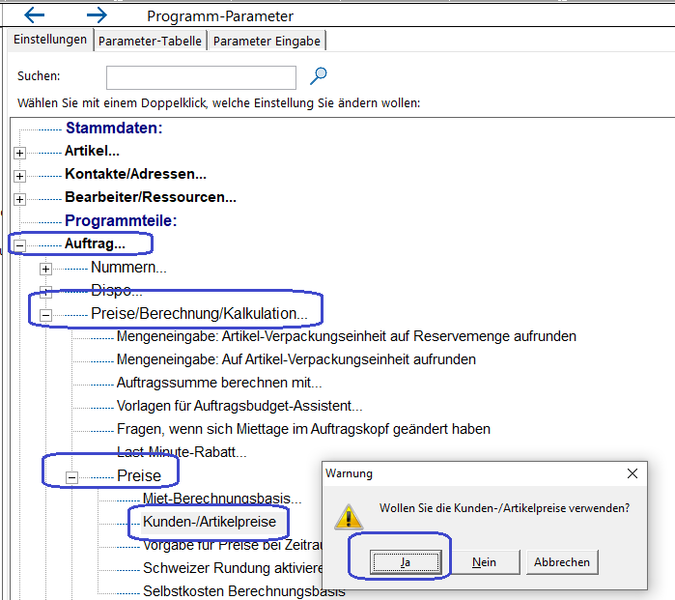Select Preise/Berechnung/Kalkulation... entry
The width and height of the screenshot is (675, 600).
pyautogui.click(x=199, y=314)
